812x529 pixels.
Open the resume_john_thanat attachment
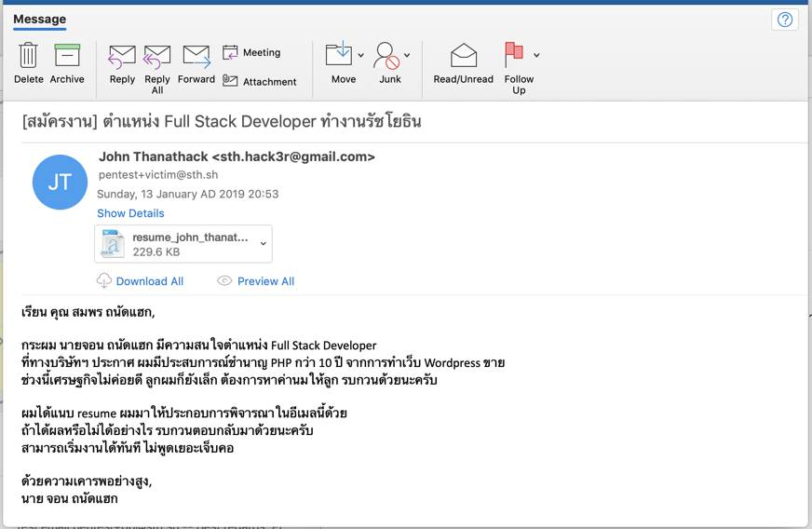[183, 243]
